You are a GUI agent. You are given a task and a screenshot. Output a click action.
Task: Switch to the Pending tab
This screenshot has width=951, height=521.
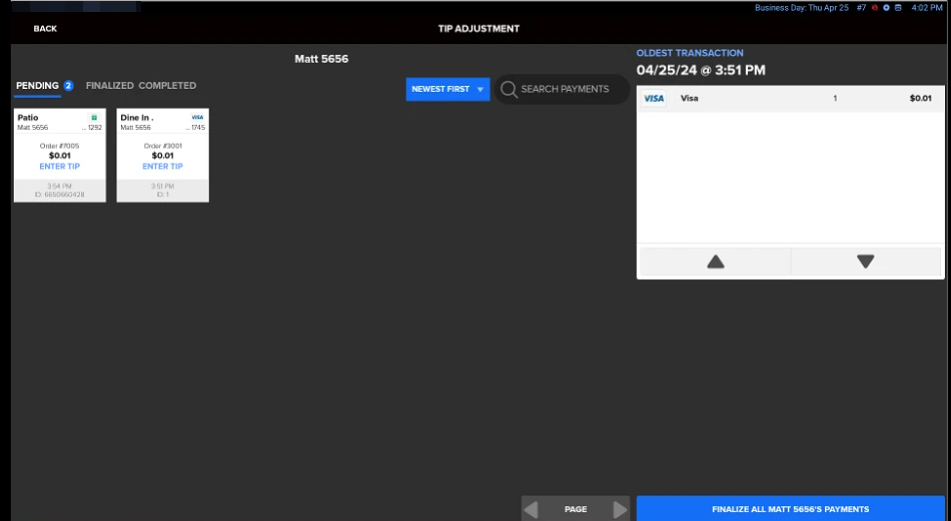[38, 86]
